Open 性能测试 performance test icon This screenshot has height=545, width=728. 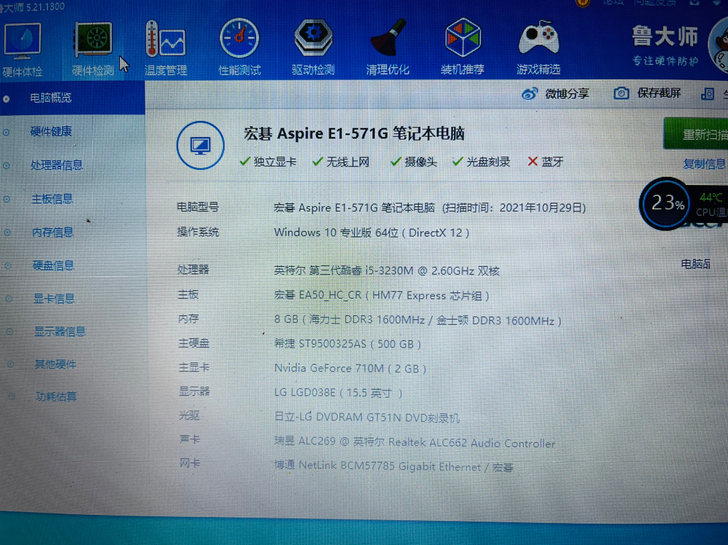coord(240,38)
